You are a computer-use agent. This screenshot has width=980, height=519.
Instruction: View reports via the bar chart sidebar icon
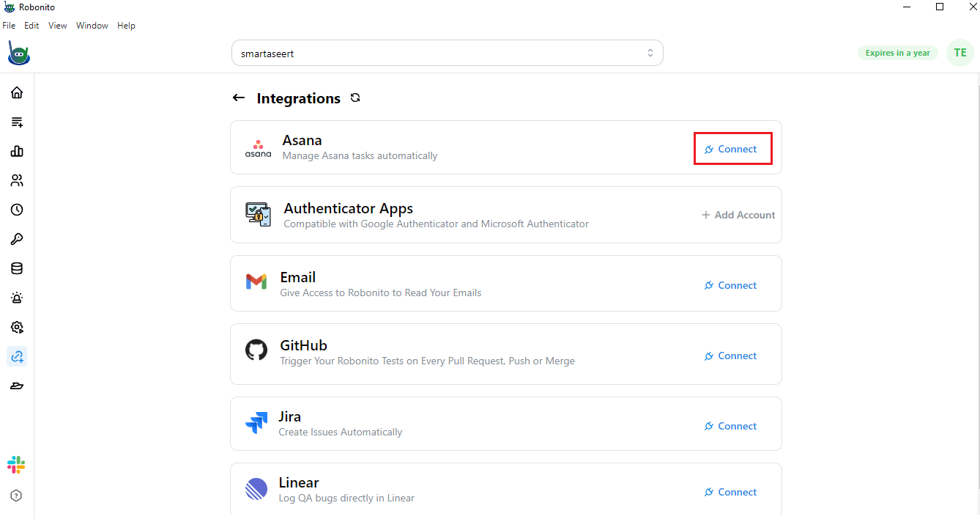[x=16, y=151]
